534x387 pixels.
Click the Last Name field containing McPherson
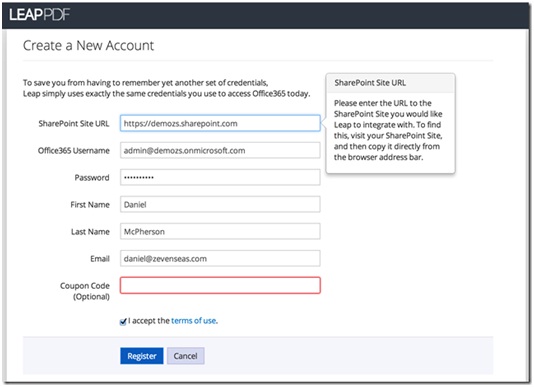click(220, 231)
